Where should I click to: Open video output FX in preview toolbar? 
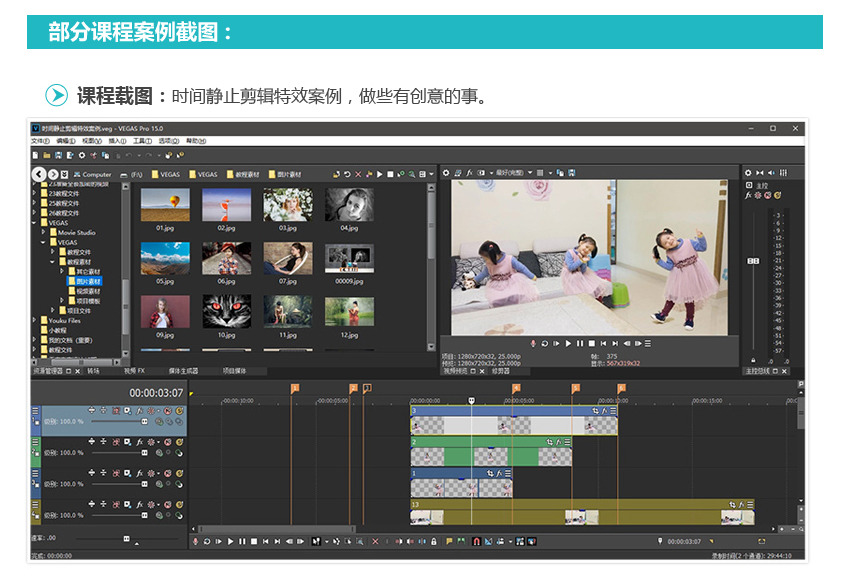469,172
